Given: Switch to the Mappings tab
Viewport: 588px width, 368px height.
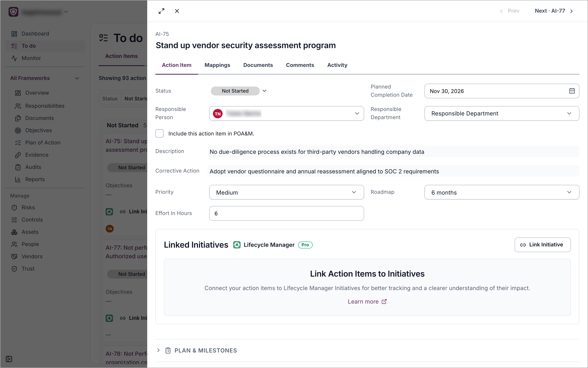Looking at the screenshot, I should point(217,65).
